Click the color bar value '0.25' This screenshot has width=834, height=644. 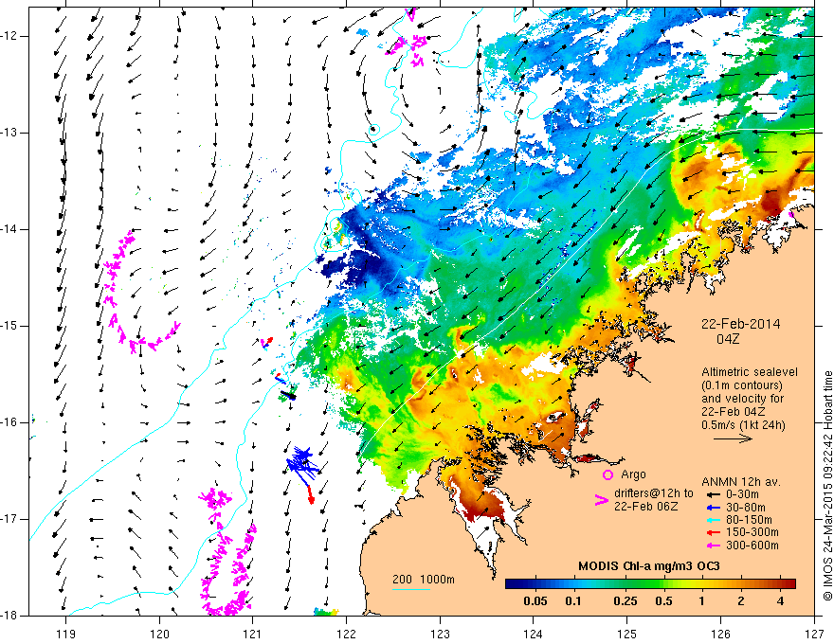pos(625,601)
